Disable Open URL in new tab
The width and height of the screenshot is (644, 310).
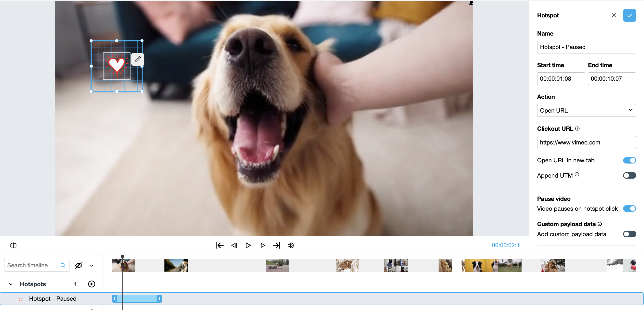629,160
